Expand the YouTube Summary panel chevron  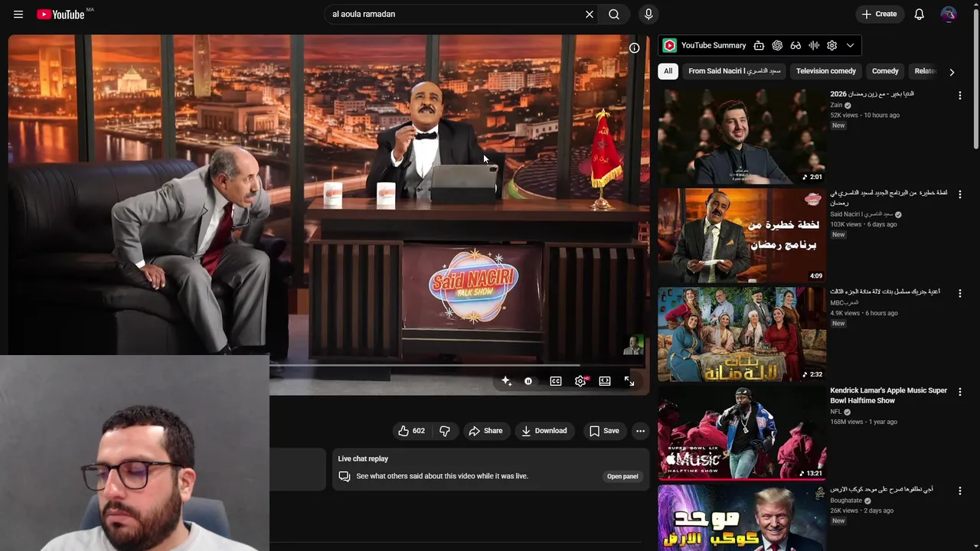click(850, 45)
